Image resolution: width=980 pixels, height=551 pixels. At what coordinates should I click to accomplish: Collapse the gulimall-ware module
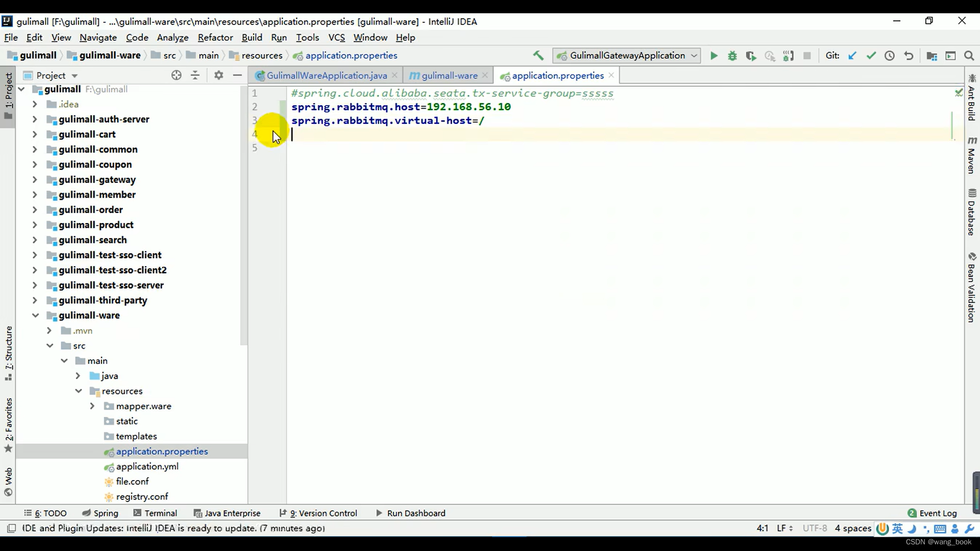(35, 315)
